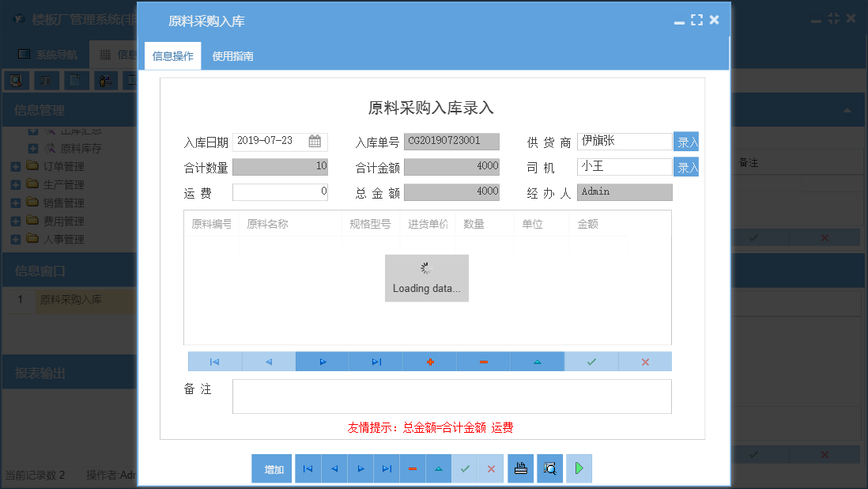Image resolution: width=868 pixels, height=489 pixels.
Task: Click inside the 备注 remarks text box
Action: click(x=451, y=396)
